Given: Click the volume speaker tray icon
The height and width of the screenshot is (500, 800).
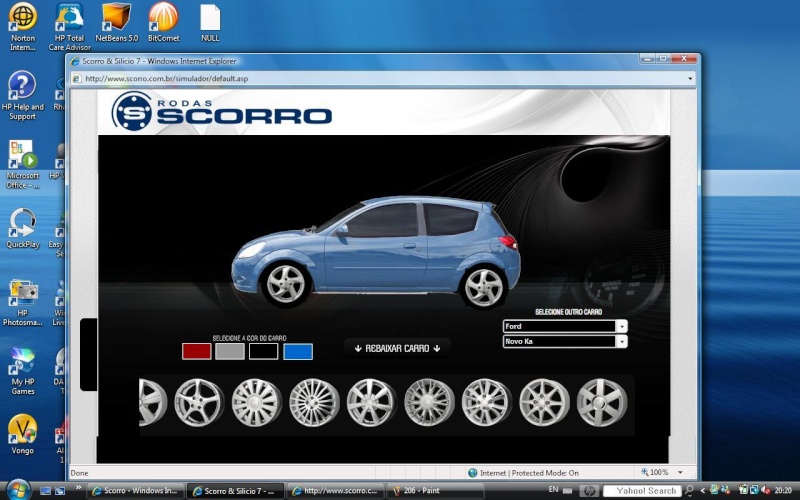Looking at the screenshot, I should 765,490.
